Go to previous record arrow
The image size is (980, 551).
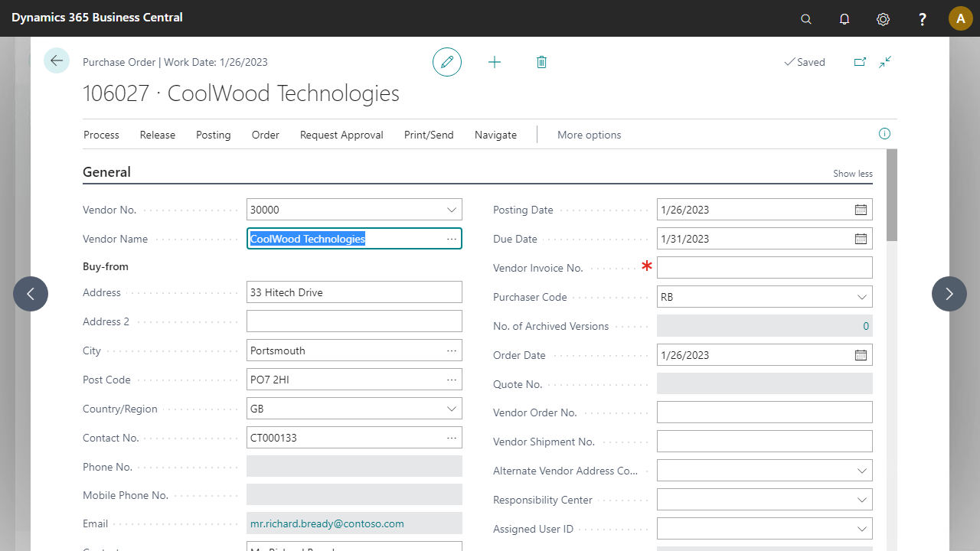click(31, 294)
